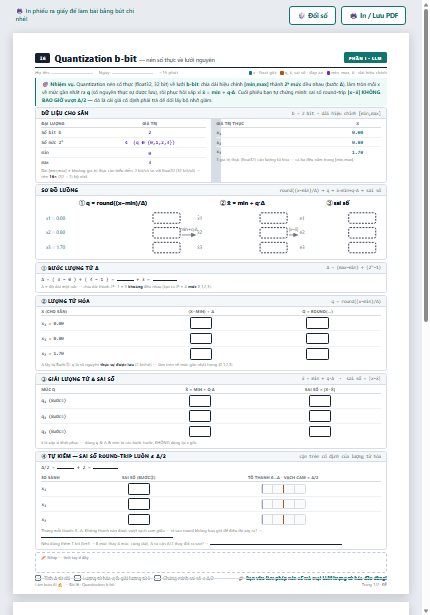
Task: Click the dashed Nháp scratch area
Action: click(x=211, y=562)
